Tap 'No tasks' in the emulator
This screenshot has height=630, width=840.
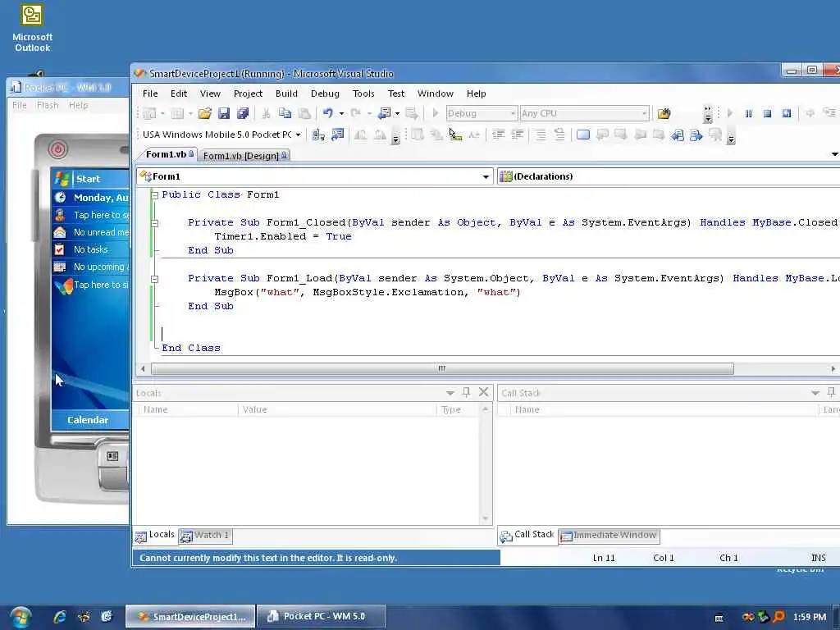point(90,249)
